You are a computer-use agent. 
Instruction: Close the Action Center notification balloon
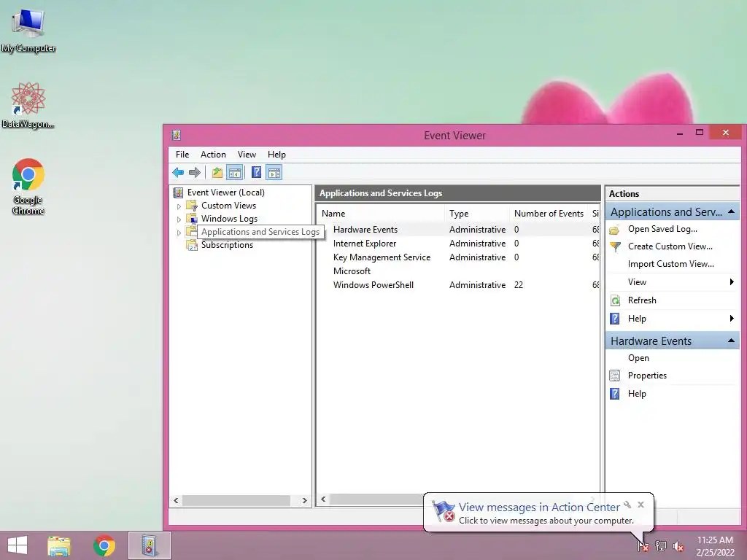click(x=640, y=505)
